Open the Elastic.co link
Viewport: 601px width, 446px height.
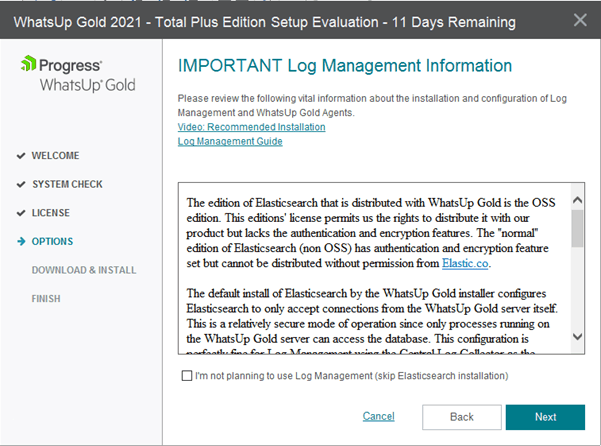pyautogui.click(x=465, y=263)
